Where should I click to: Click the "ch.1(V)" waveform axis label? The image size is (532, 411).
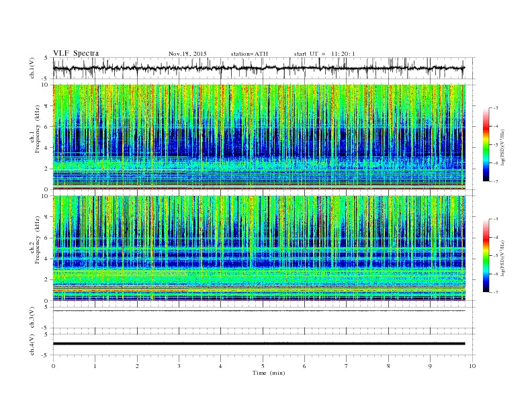(x=32, y=68)
